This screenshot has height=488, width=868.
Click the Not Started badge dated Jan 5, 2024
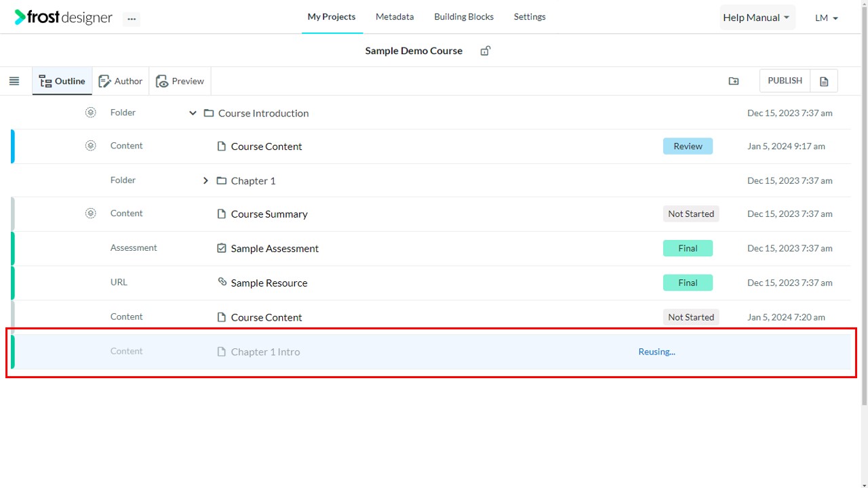691,317
